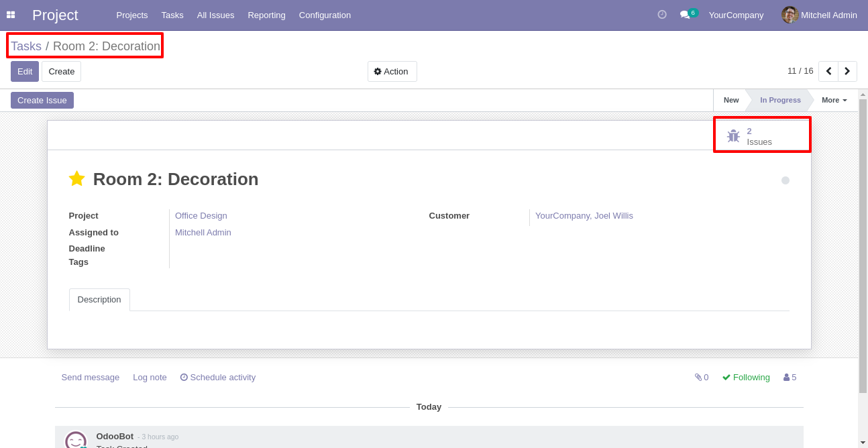Toggle the Following subscription button
Viewport: 868px width, 448px height.
pos(746,377)
